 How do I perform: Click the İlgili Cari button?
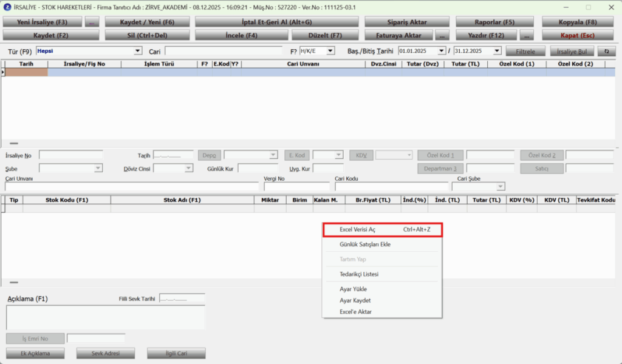click(177, 353)
